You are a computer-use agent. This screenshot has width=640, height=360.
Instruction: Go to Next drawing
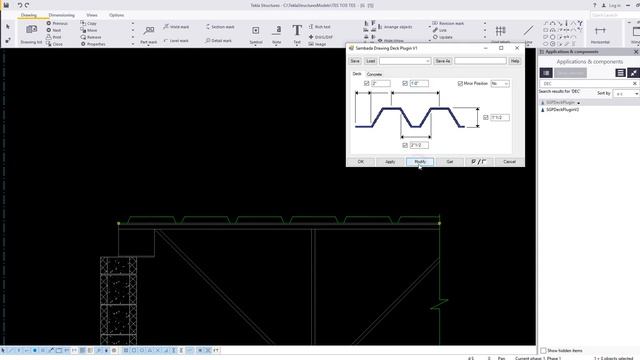click(54, 30)
